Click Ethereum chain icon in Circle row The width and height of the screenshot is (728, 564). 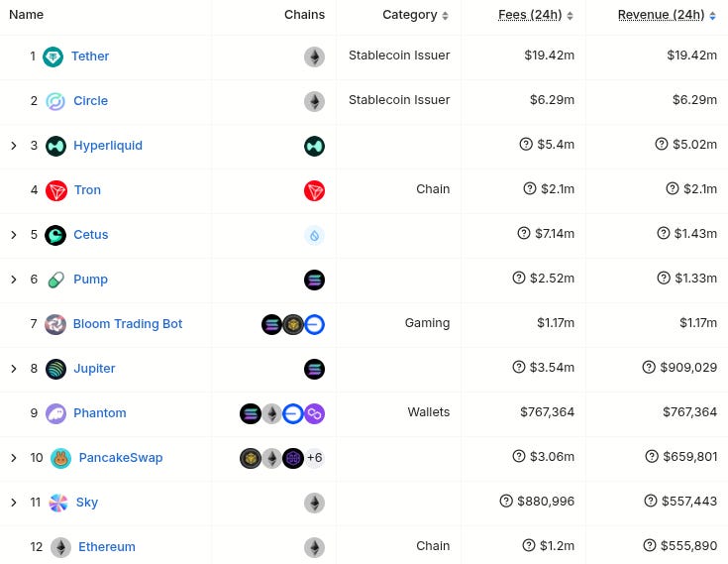click(314, 101)
